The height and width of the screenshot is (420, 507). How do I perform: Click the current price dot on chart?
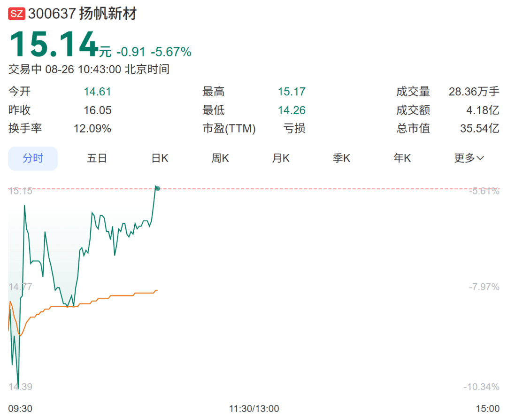tap(158, 188)
